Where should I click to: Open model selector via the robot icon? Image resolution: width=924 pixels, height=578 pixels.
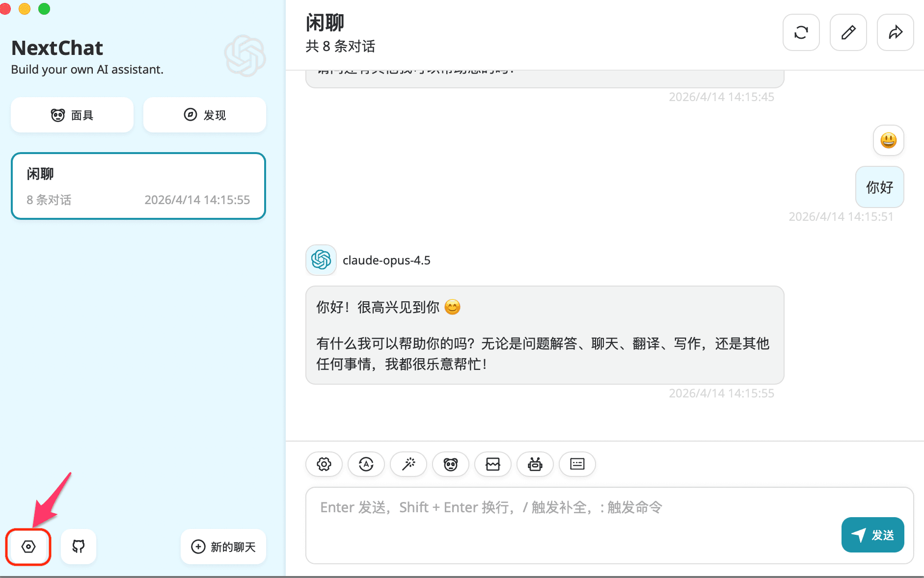pos(535,464)
